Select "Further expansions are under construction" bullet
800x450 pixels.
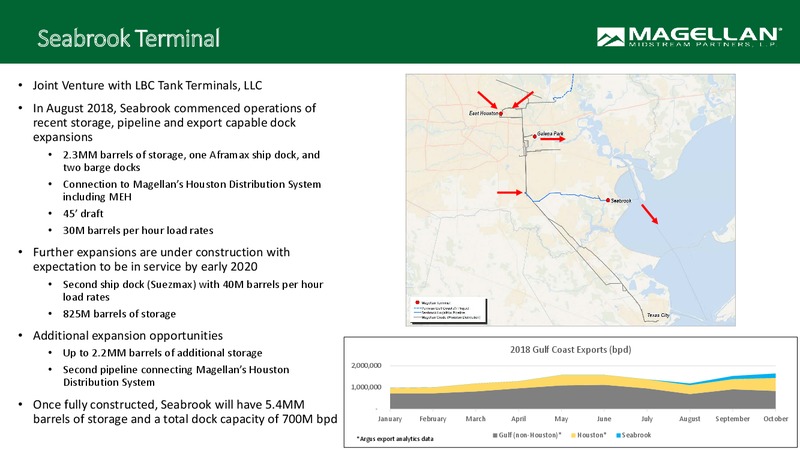pos(161,259)
